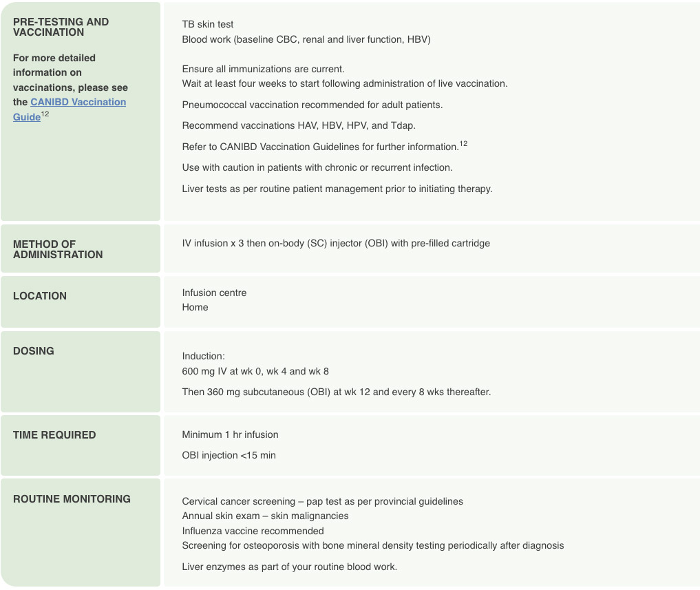This screenshot has height=590, width=700.
Task: Click the IV infusion x 3 description
Action: [336, 243]
